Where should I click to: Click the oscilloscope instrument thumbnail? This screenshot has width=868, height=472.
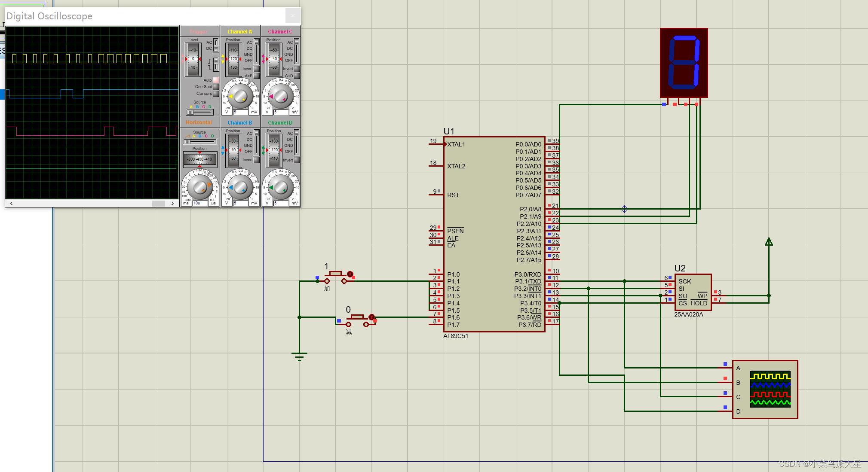770,389
